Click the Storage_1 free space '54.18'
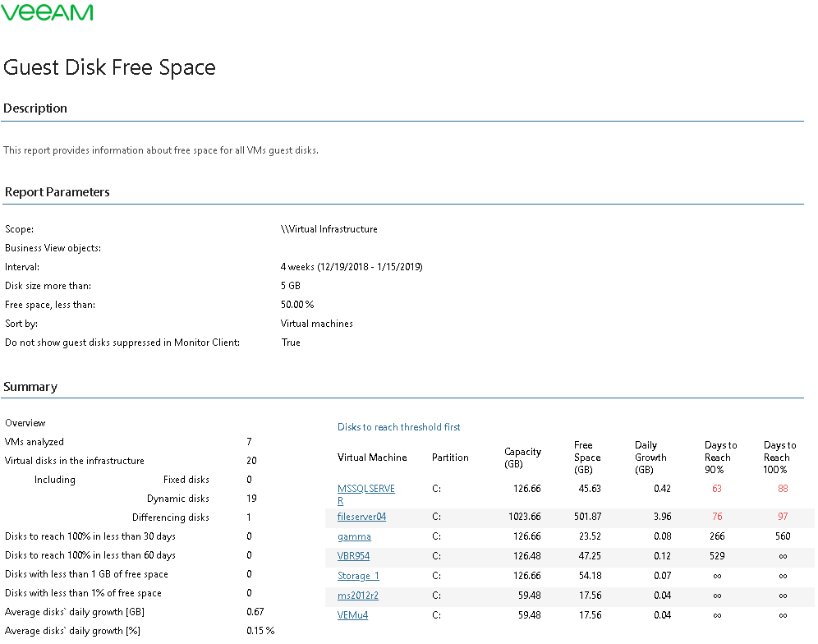 coord(590,576)
